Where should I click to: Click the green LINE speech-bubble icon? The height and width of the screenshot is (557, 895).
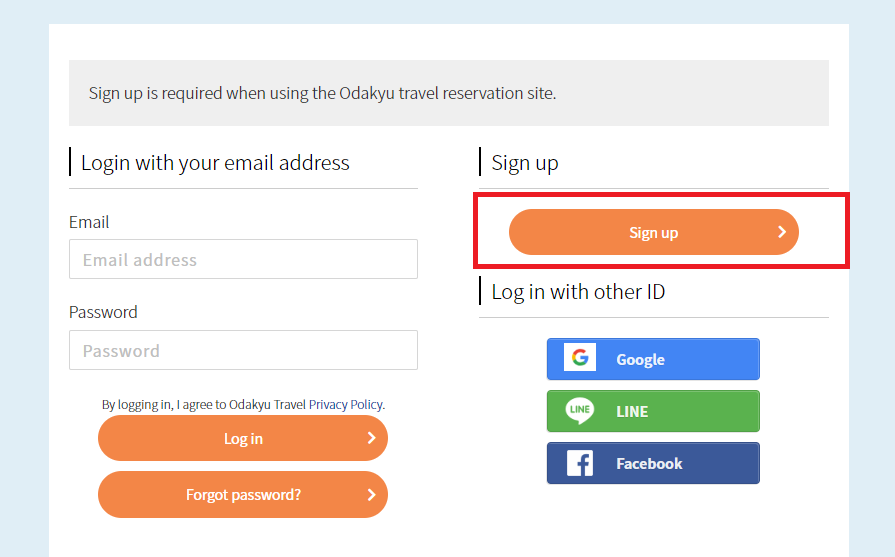point(580,410)
